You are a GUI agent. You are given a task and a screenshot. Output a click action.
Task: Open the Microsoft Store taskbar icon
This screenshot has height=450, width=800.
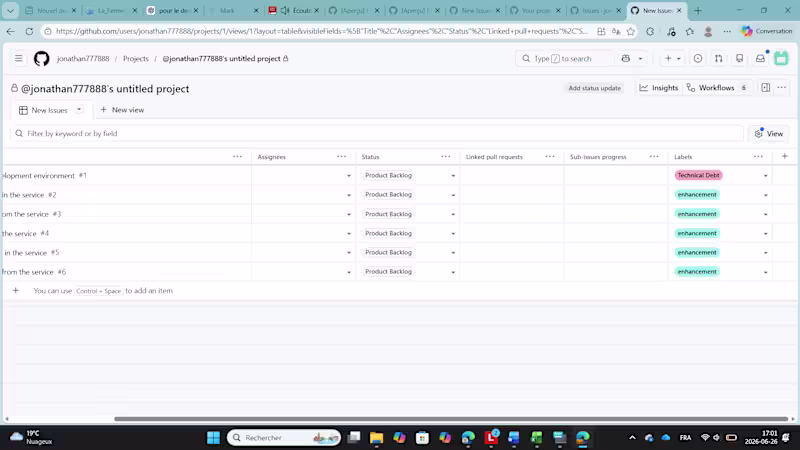422,438
